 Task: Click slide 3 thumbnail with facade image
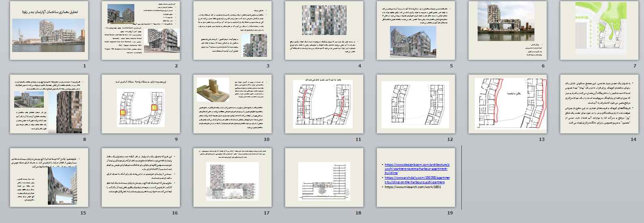pyautogui.click(x=232, y=30)
